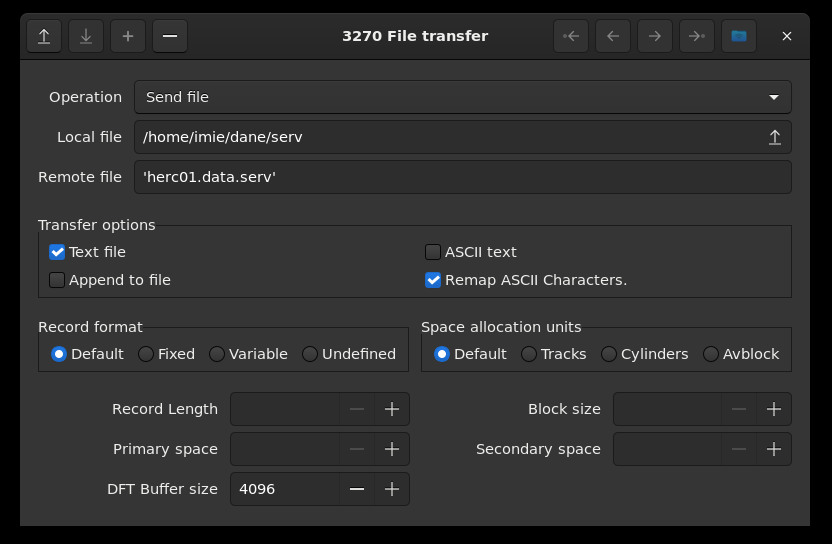Increase the DFT Buffer size value

[392, 489]
